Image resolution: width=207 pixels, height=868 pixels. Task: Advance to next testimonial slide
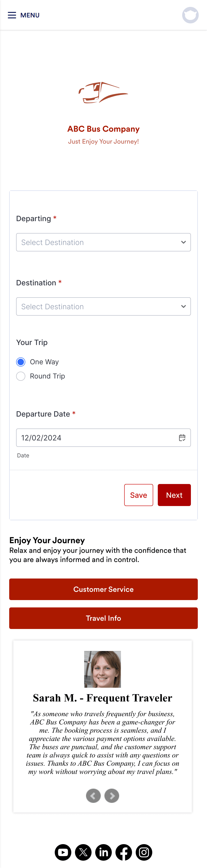click(x=112, y=796)
